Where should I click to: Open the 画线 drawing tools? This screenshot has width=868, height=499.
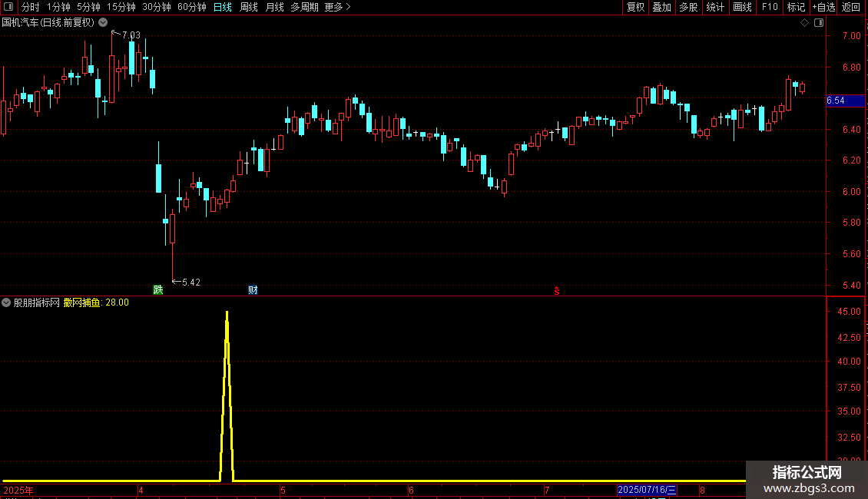click(742, 7)
